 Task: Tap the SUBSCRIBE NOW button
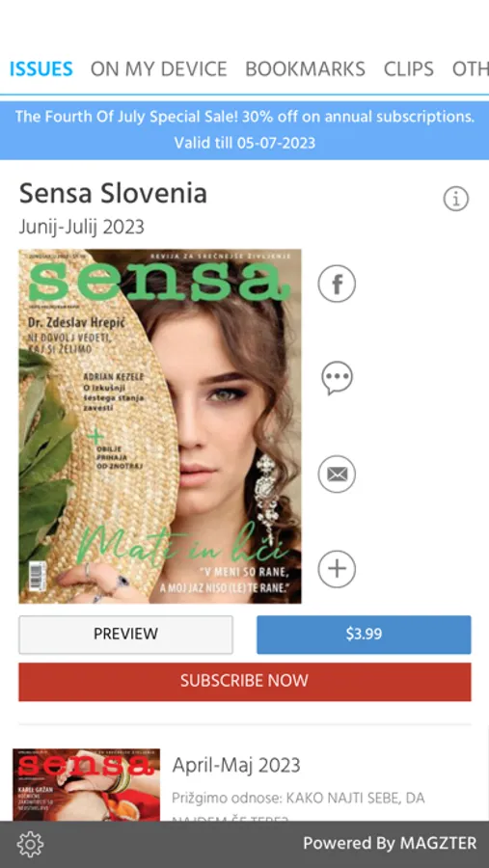(x=245, y=682)
